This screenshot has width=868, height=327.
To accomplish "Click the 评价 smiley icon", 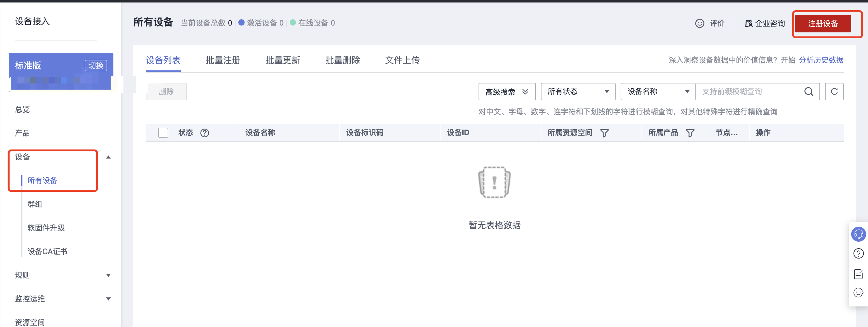I will click(x=699, y=23).
